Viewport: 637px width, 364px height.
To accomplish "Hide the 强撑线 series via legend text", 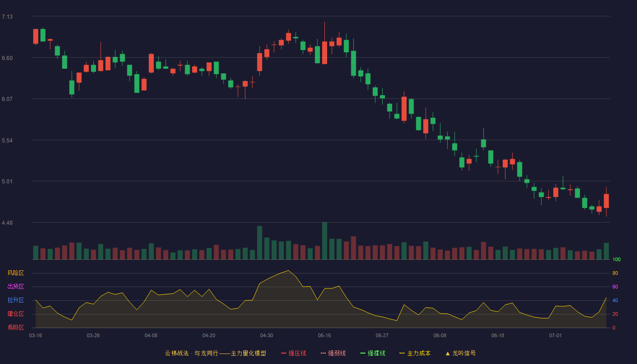I will click(377, 353).
